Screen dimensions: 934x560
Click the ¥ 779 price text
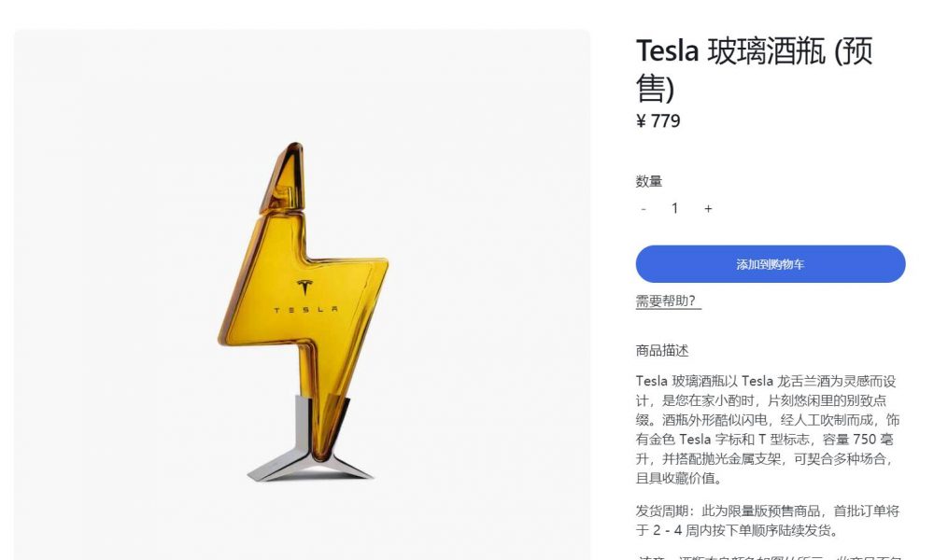pyautogui.click(x=658, y=121)
